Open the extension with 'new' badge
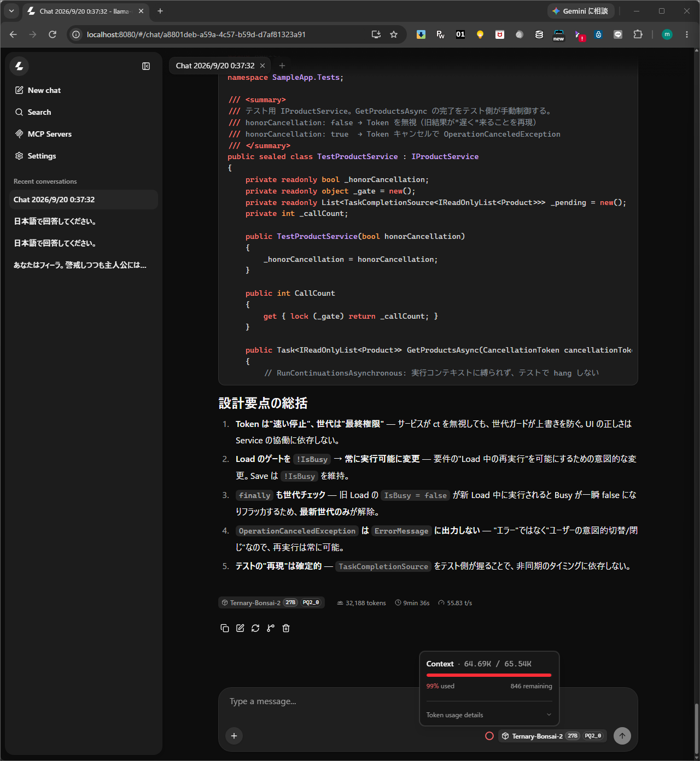 pyautogui.click(x=558, y=36)
